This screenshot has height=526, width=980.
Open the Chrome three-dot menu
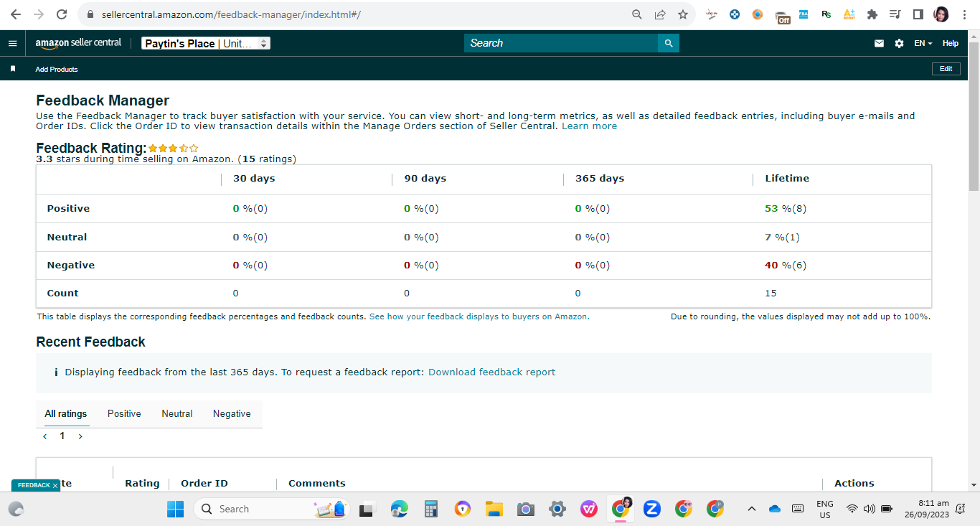point(963,14)
